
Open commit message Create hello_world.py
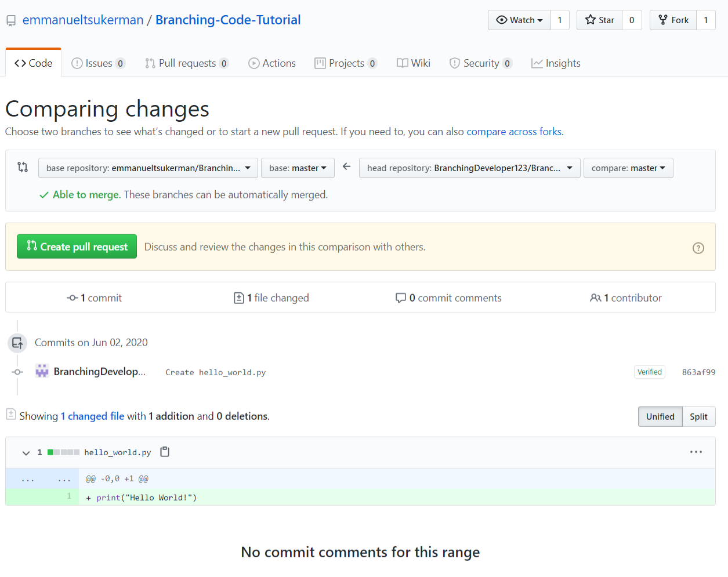coord(215,372)
